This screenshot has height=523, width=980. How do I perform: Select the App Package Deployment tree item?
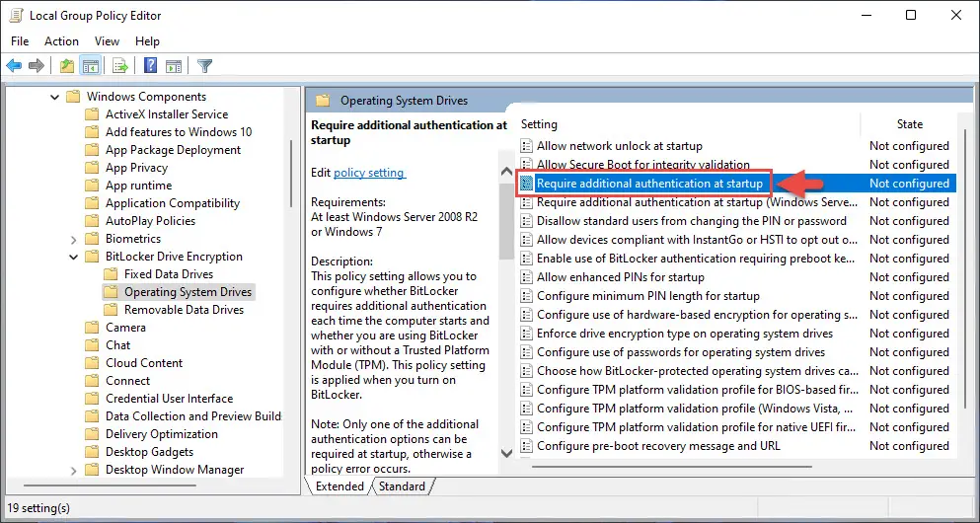173,150
